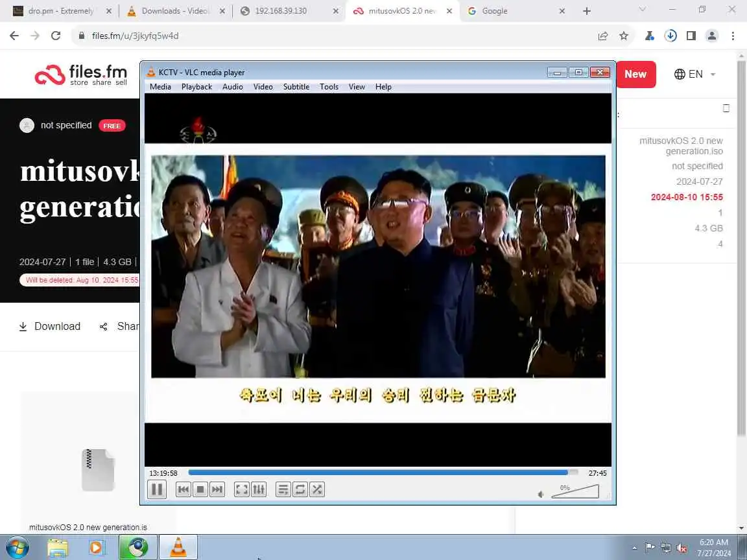The height and width of the screenshot is (560, 747).
Task: Toggle VLC fullscreen mode
Action: point(242,489)
